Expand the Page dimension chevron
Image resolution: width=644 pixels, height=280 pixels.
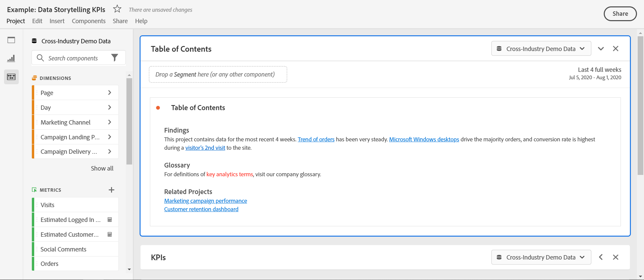click(x=110, y=93)
